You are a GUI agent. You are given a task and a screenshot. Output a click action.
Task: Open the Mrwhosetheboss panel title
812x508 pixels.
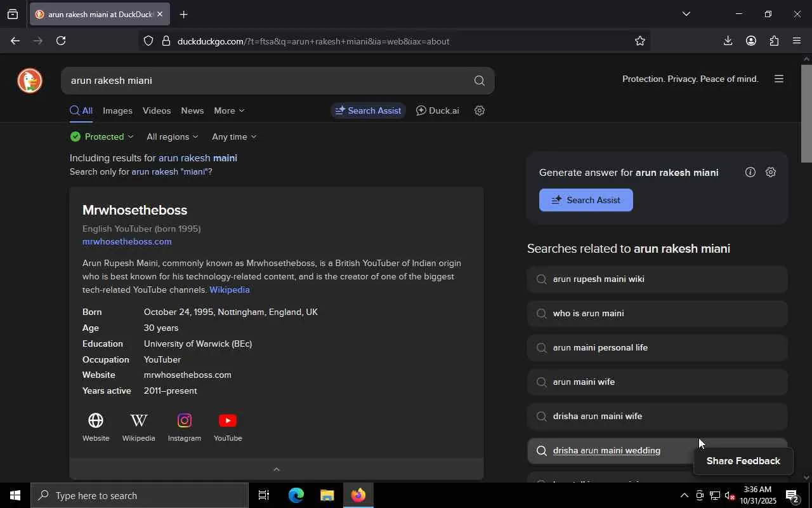134,210
